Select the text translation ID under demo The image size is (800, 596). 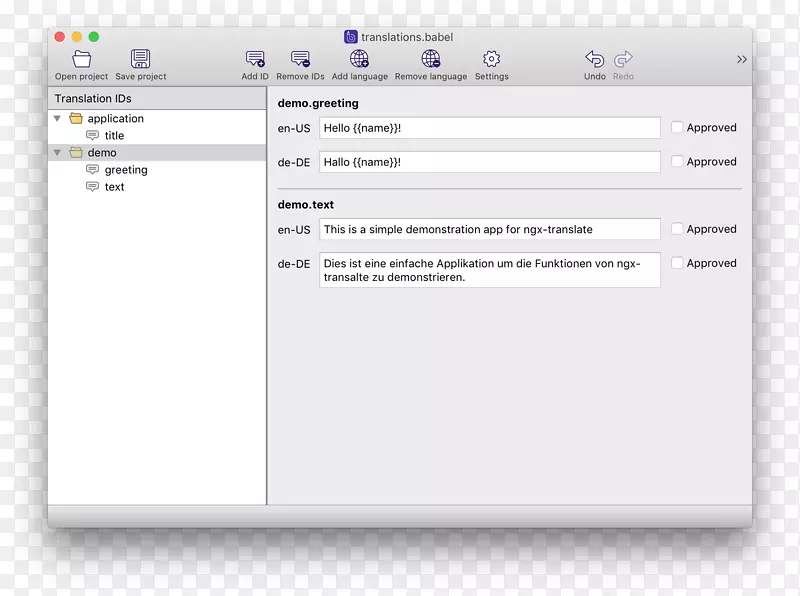(114, 187)
